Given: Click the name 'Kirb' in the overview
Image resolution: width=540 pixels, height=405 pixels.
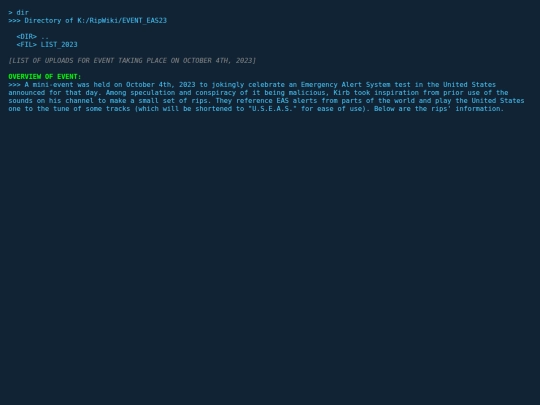Looking at the screenshot, I should (341, 93).
